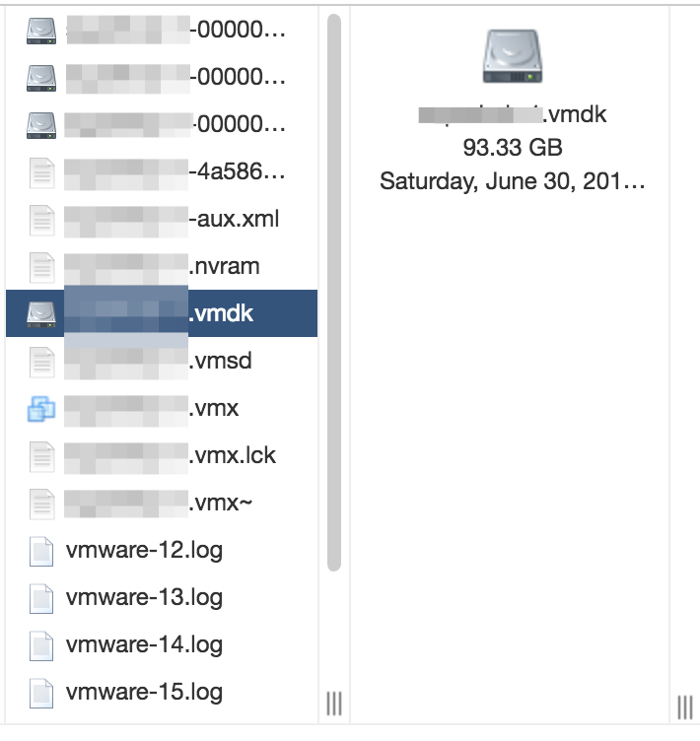Click the preview column's resize handle
The image size is (700, 741).
coord(684,707)
